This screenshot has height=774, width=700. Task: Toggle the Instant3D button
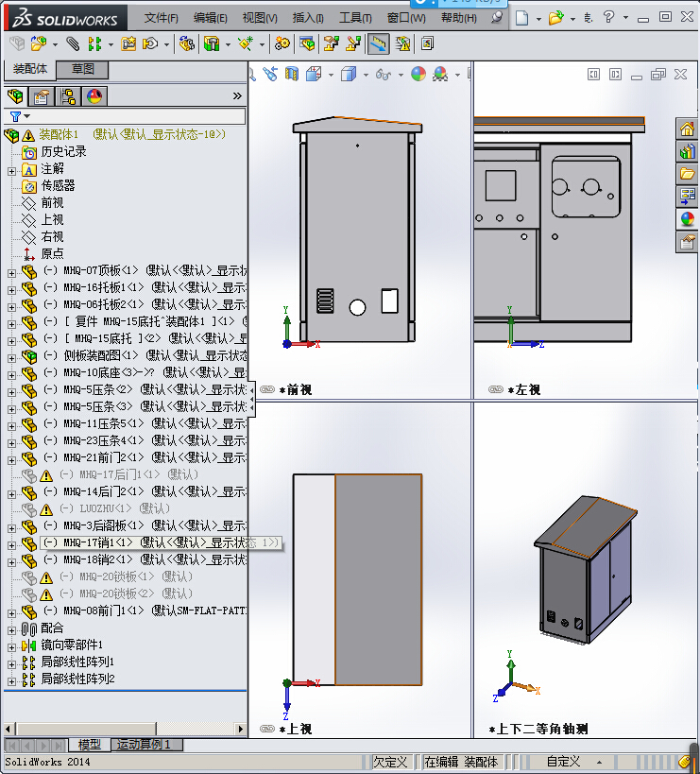379,43
